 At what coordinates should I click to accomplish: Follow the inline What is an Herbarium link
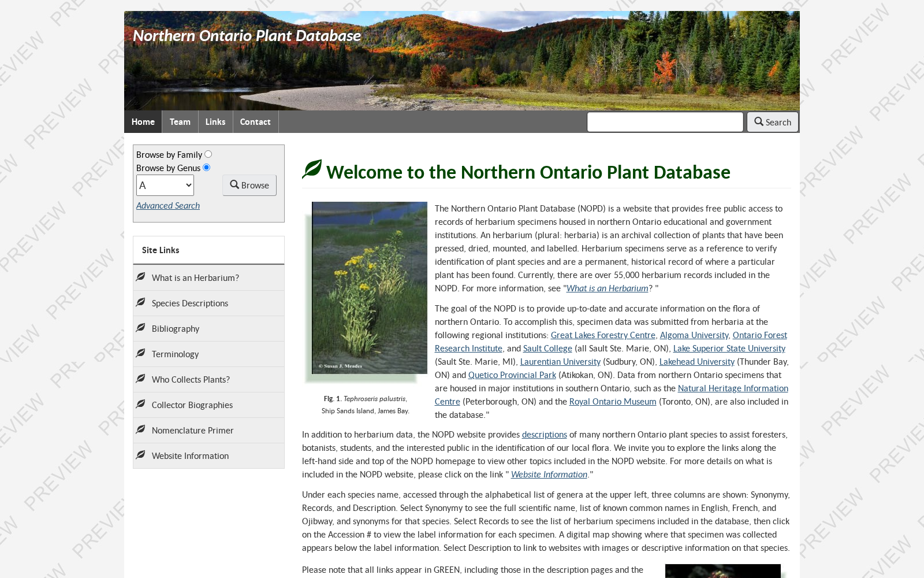pyautogui.click(x=607, y=288)
